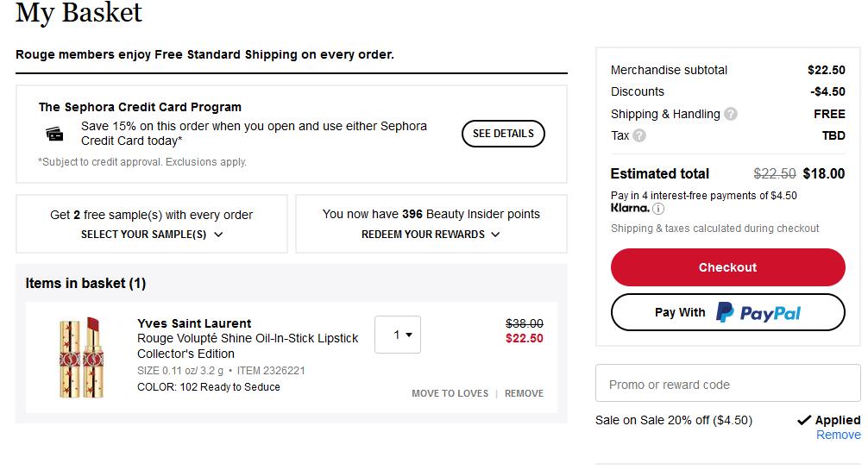Click the Shipping & Handling help icon

point(731,114)
